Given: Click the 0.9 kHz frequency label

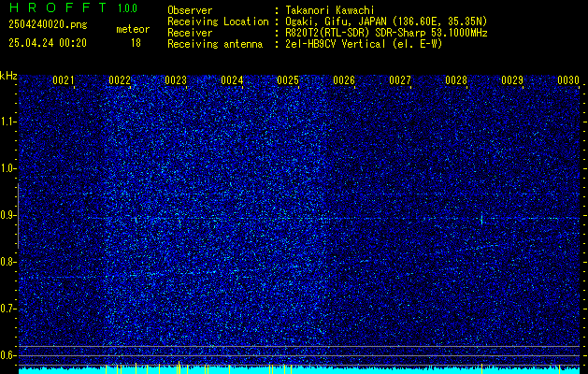Looking at the screenshot, I should point(7,215).
